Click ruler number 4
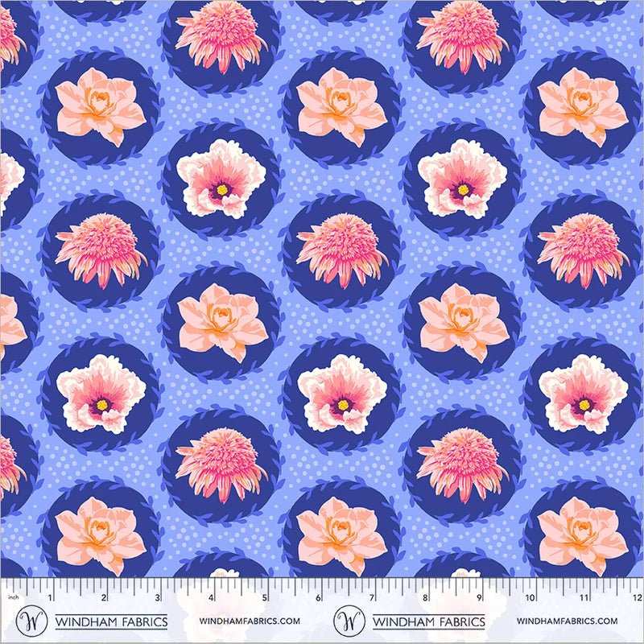 pyautogui.click(x=211, y=597)
